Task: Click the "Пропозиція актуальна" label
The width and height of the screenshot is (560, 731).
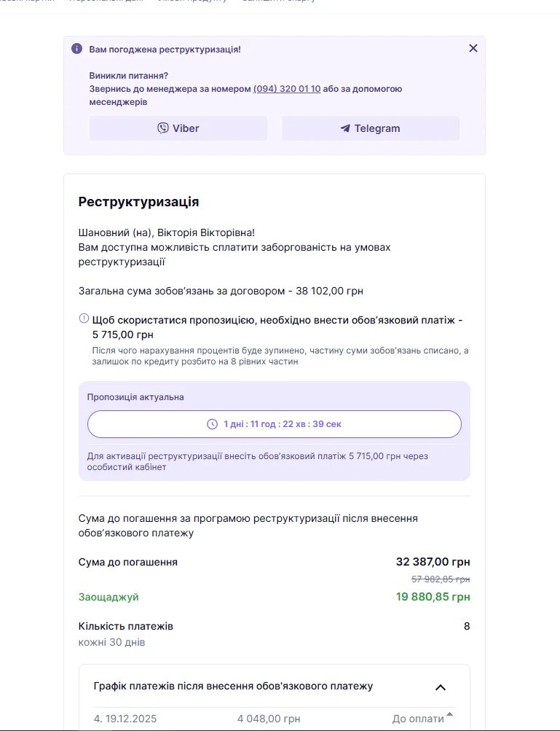Action: pyautogui.click(x=135, y=397)
